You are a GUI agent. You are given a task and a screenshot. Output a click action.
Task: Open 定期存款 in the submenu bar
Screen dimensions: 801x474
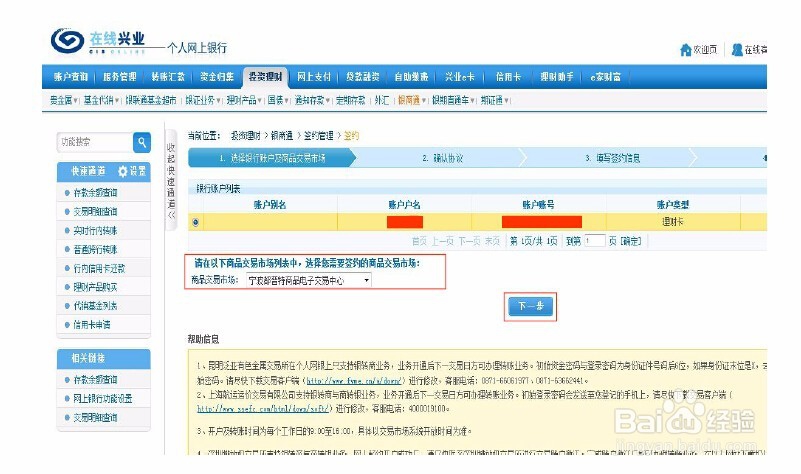[350, 100]
